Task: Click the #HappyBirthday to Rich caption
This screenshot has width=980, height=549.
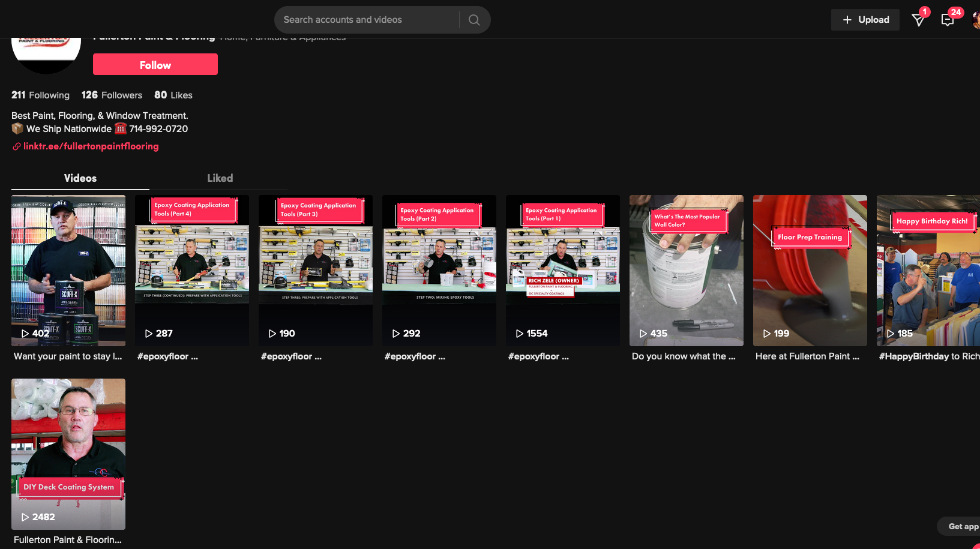Action: point(929,356)
